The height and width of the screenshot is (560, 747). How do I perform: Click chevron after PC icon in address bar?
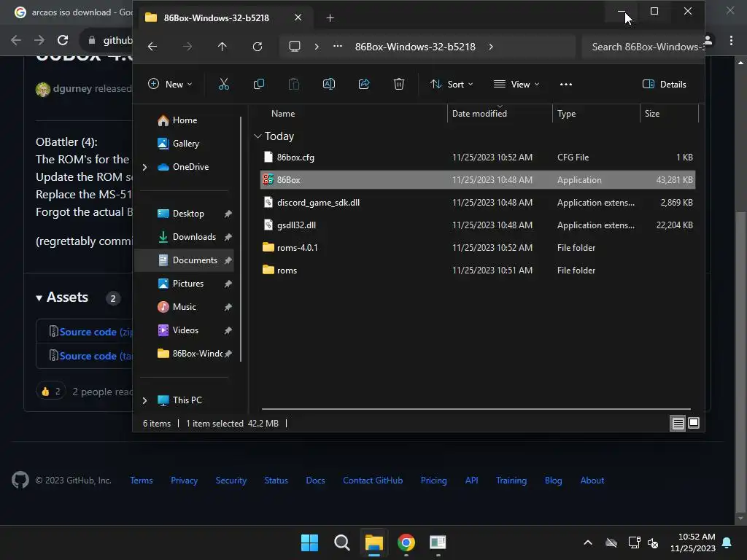317,47
